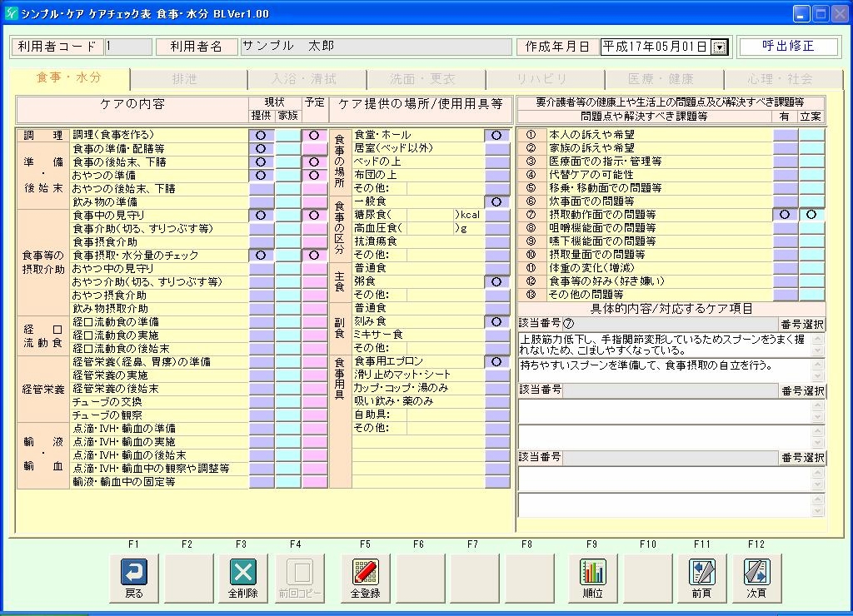Toggle 有 cell for 本人の訴えや希望
This screenshot has height=616, width=853.
pos(785,135)
